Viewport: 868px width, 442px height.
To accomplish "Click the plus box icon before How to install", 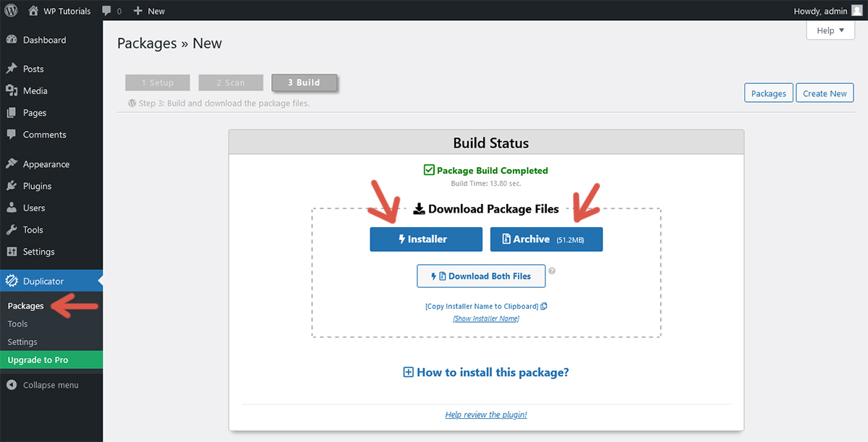I will (408, 372).
